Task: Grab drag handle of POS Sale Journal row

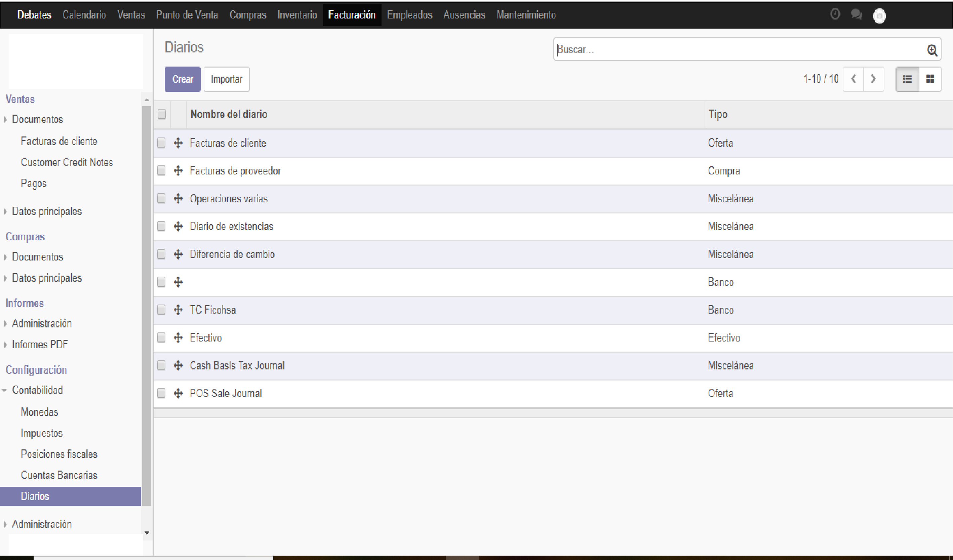Action: [178, 393]
